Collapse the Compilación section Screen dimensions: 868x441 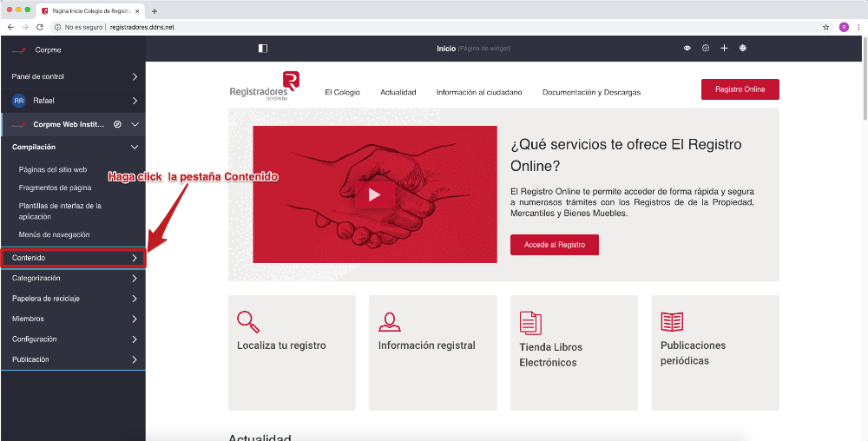click(x=135, y=148)
